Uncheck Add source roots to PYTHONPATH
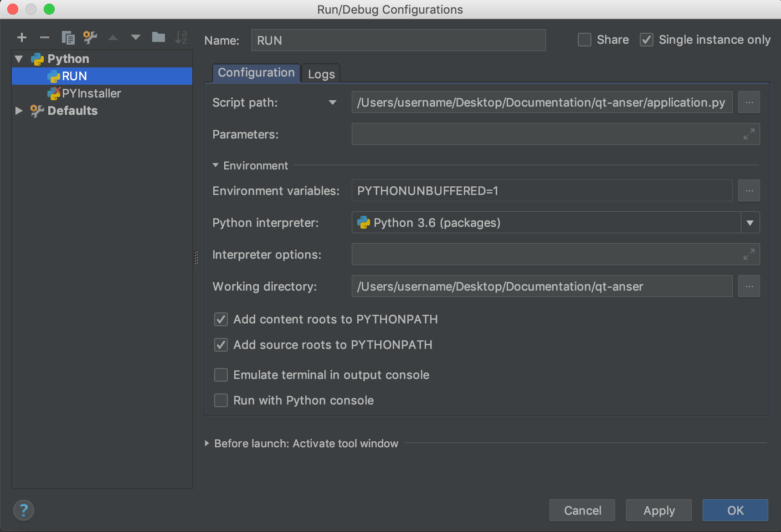Image resolution: width=781 pixels, height=532 pixels. (221, 345)
